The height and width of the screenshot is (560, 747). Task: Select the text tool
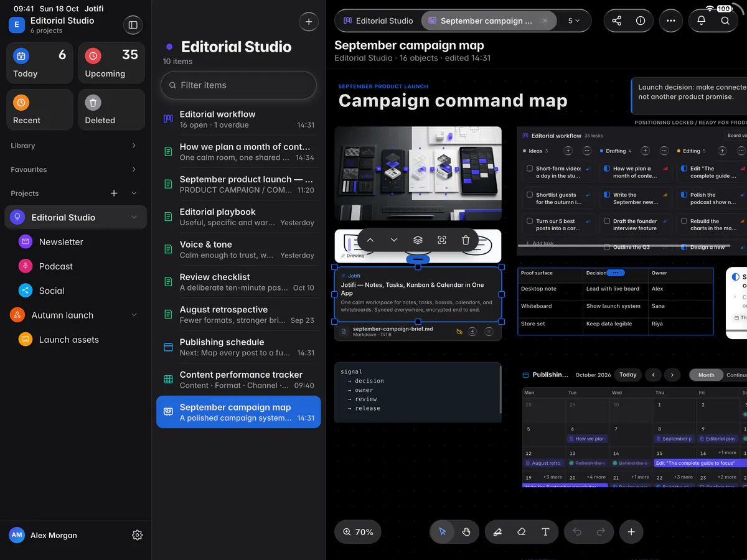pos(545,532)
